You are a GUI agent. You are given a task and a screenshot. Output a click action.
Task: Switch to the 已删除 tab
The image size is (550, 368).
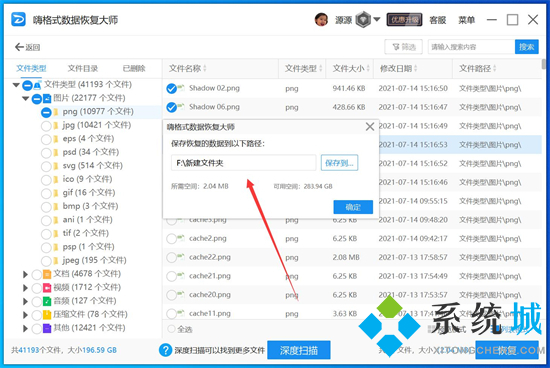(134, 68)
